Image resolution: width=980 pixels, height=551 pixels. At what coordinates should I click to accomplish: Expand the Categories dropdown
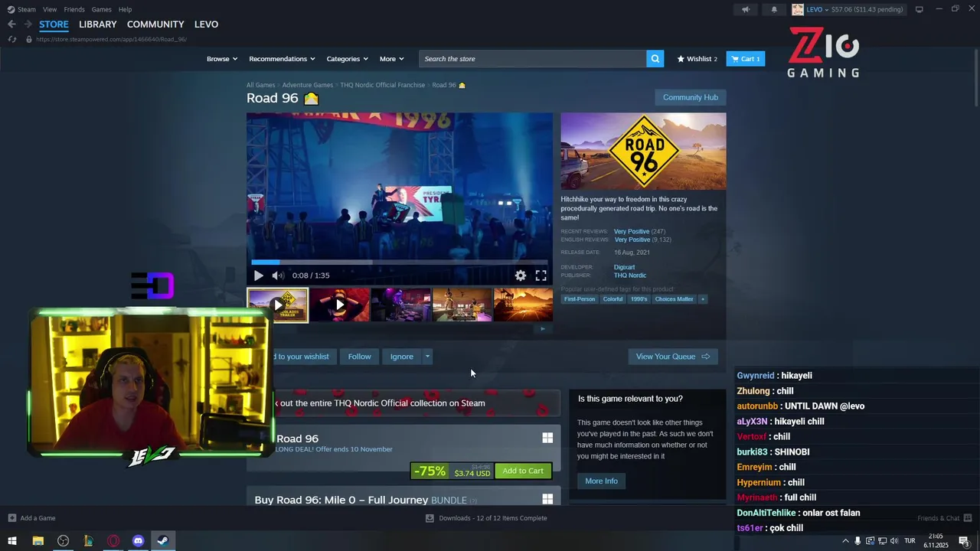coord(347,59)
